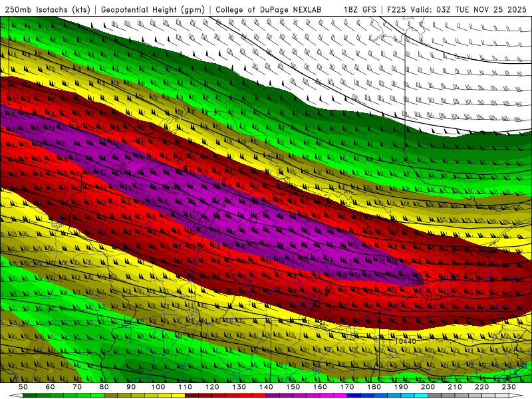The image size is (532, 399).
Task: Pick the cyan swatch just before 200
Action: [x=421, y=395]
